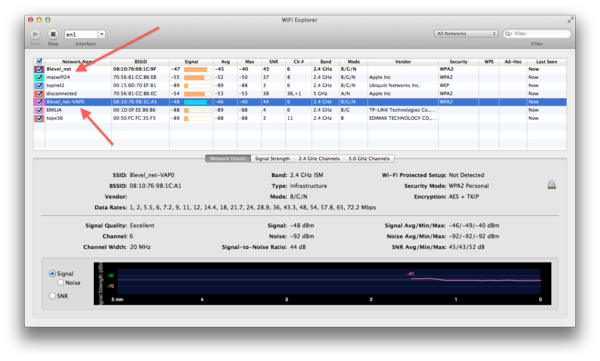Click the macwifi24 signal strength bar
Screen dimensions: 600x361
tap(198, 78)
